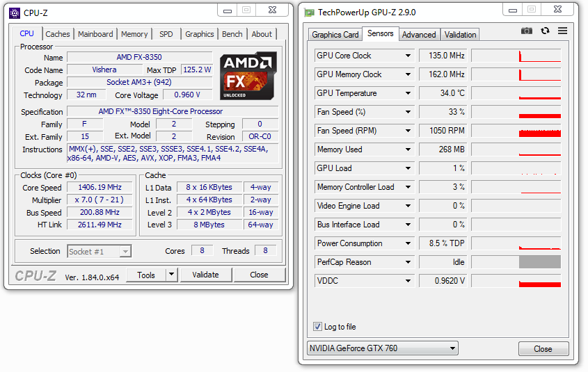588x372 pixels.
Task: Click the Revision value OR-C0
Action: click(x=260, y=136)
